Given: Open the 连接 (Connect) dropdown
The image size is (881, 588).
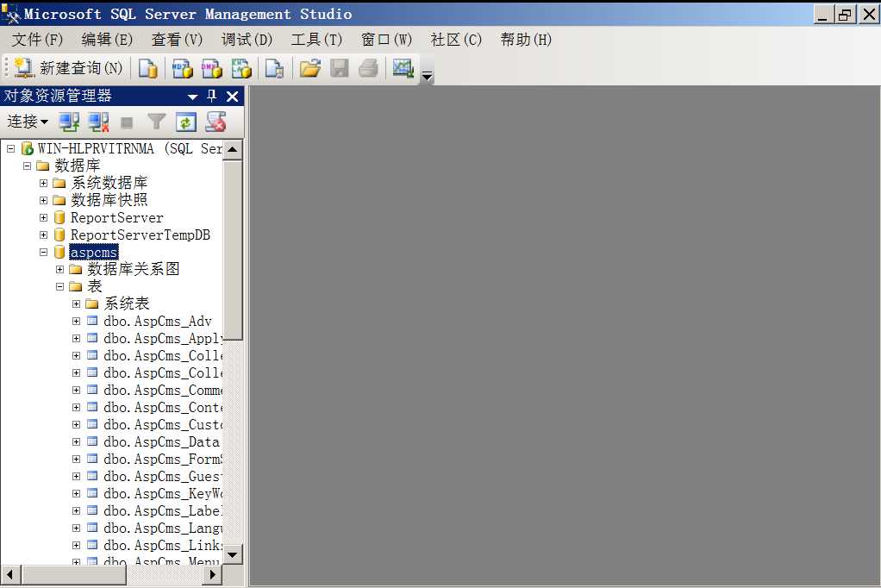Looking at the screenshot, I should tap(28, 122).
